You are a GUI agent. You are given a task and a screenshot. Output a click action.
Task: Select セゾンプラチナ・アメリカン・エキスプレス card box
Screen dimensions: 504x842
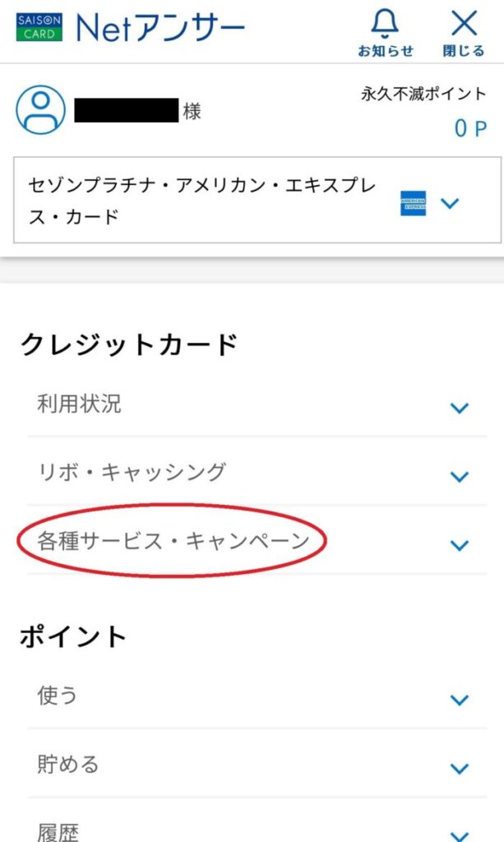[x=257, y=201]
